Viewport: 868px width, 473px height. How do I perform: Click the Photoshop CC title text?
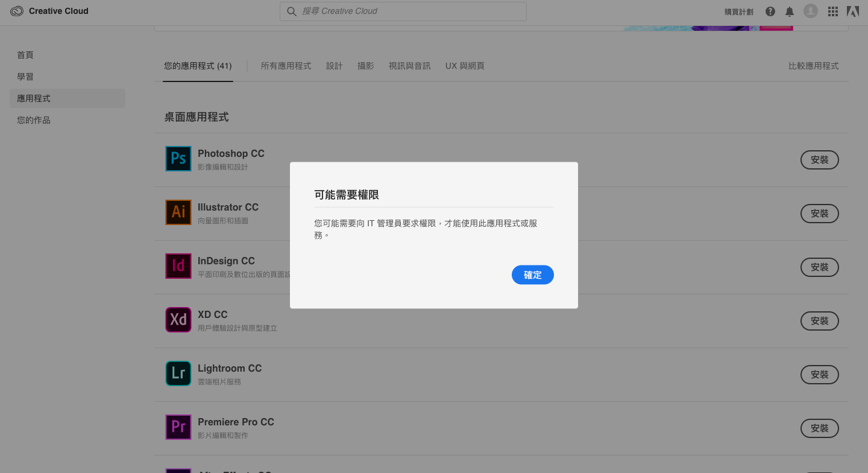click(231, 153)
